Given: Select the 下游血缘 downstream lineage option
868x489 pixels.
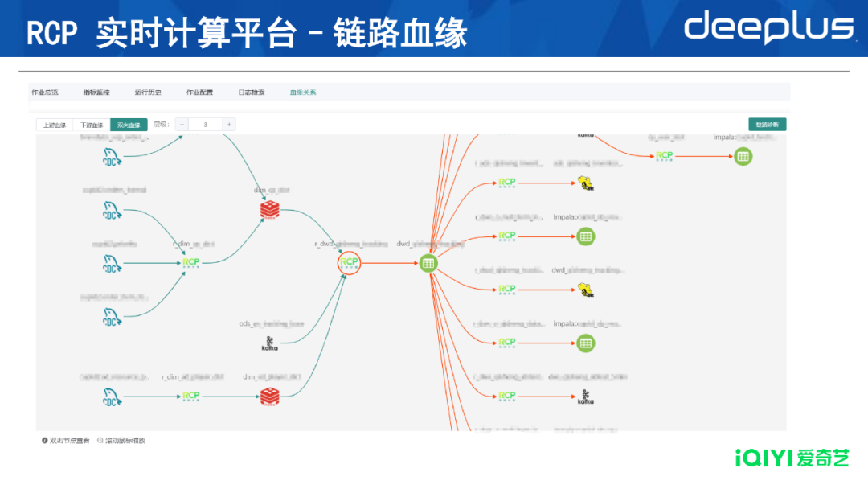Looking at the screenshot, I should coord(91,125).
